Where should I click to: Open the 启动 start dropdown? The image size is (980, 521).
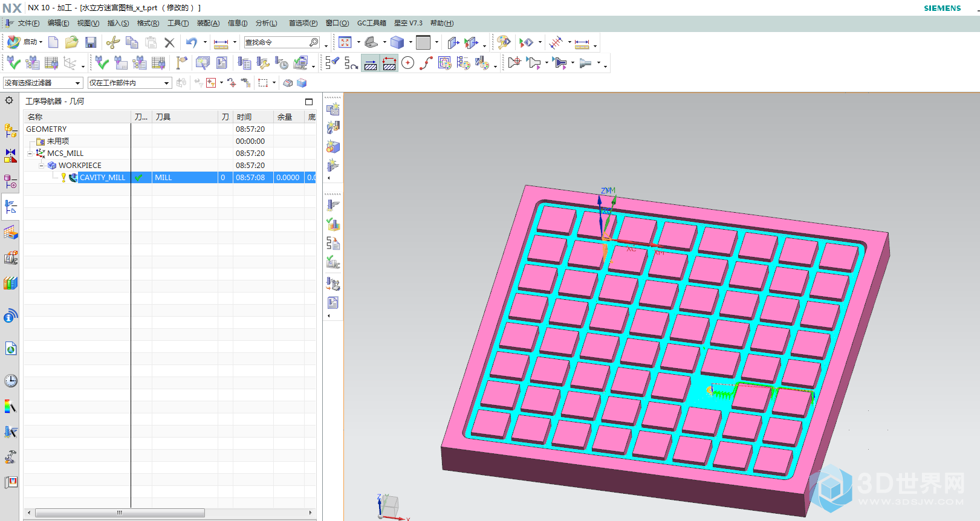[x=25, y=42]
